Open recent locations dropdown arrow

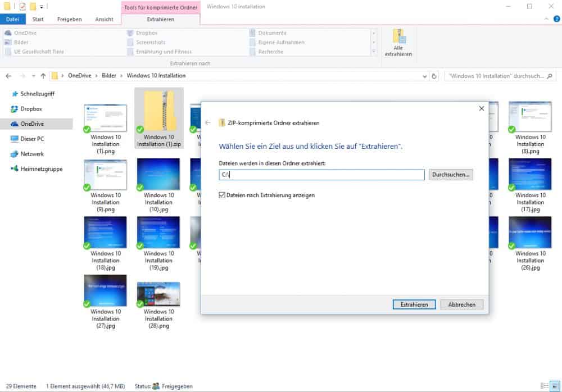click(x=34, y=76)
